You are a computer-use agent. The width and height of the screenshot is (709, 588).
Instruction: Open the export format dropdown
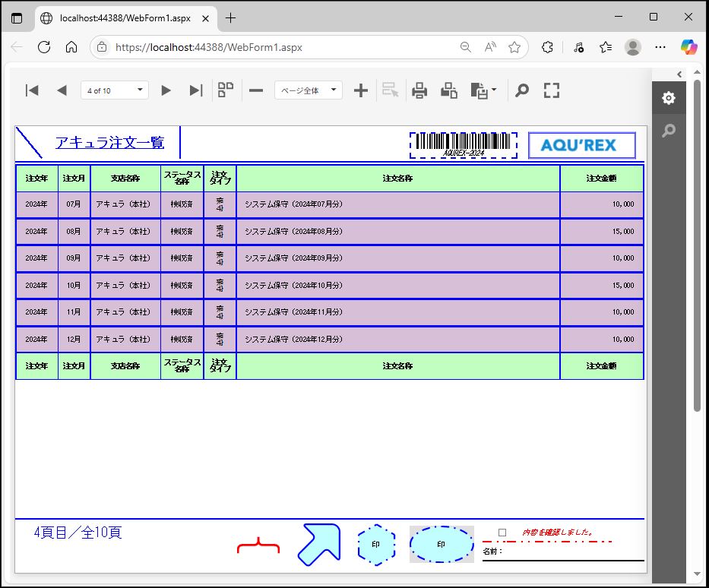(484, 90)
